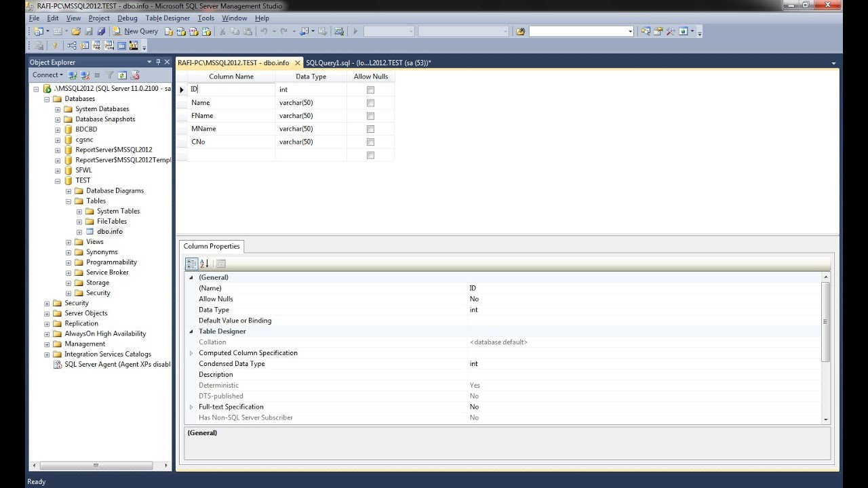Open the Connect dropdown in Object Explorer
Image resolution: width=868 pixels, height=488 pixels.
[48, 75]
